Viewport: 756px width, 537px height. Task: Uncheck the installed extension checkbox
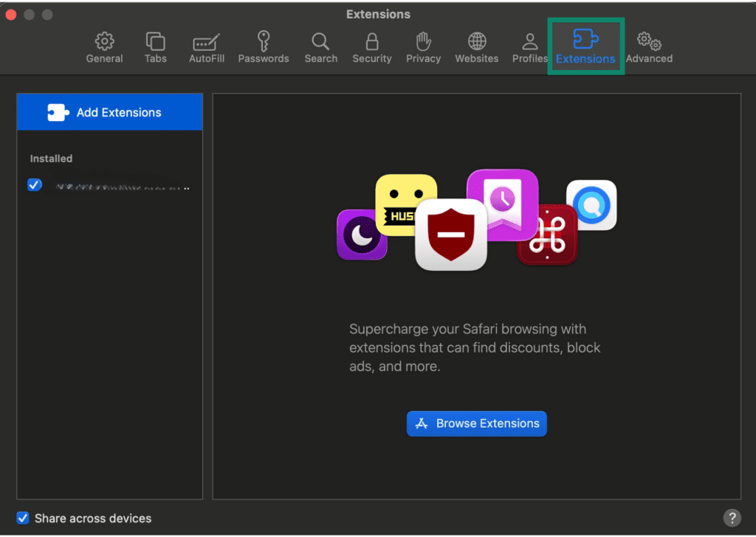(x=35, y=185)
